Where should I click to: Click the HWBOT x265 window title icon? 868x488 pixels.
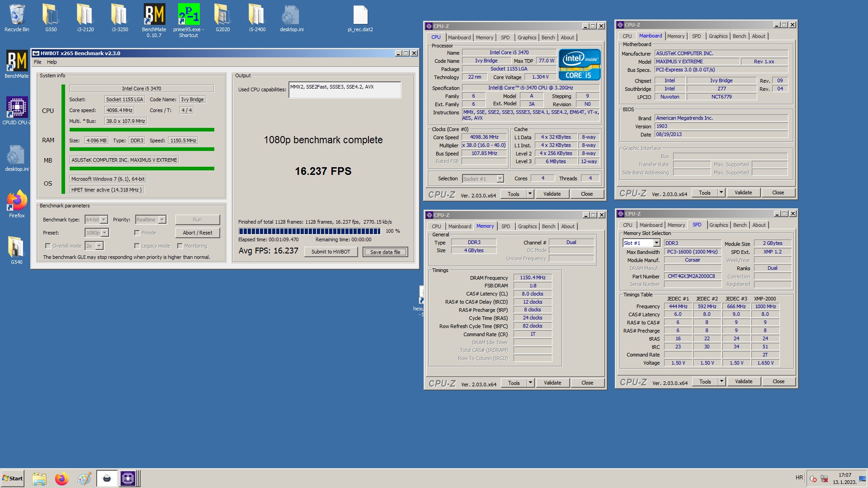[36, 53]
